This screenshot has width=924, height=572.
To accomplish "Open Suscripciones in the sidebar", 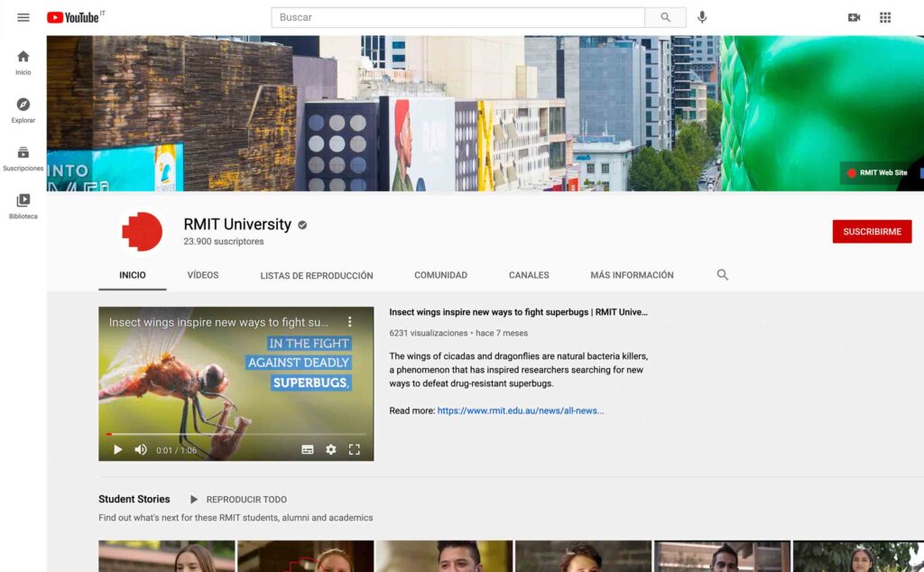I will click(23, 159).
